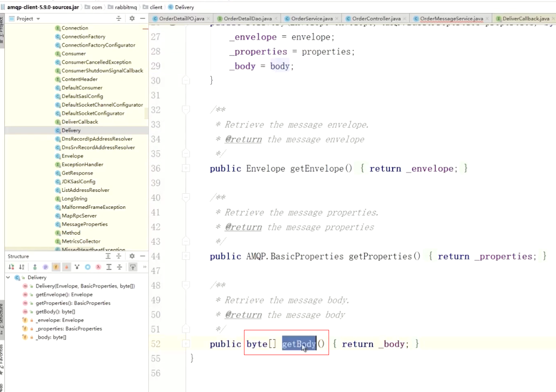Expand all nodes via Structure toolbar icon
Viewport: 556px width, 392px height.
(109, 267)
